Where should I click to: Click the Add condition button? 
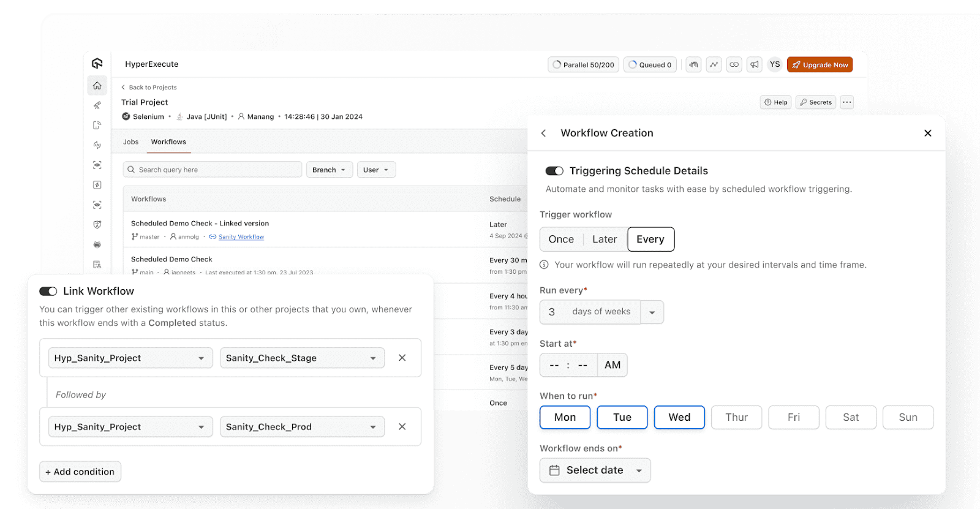pyautogui.click(x=80, y=472)
